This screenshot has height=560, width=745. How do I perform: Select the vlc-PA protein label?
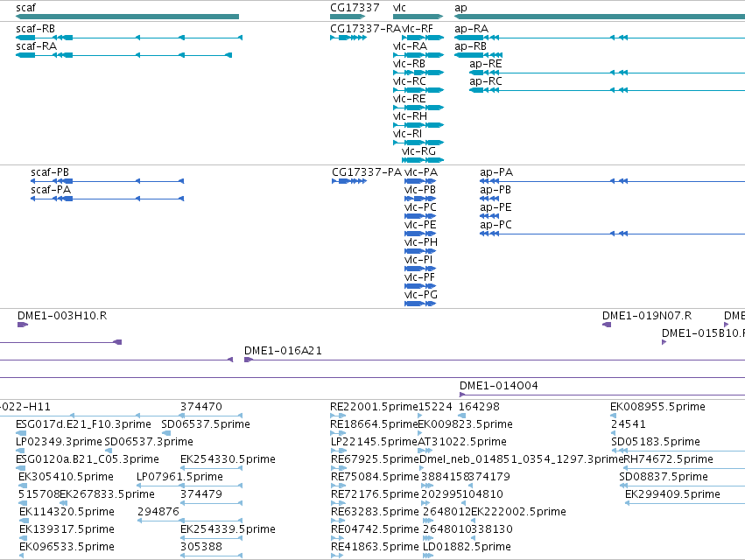coord(421,172)
